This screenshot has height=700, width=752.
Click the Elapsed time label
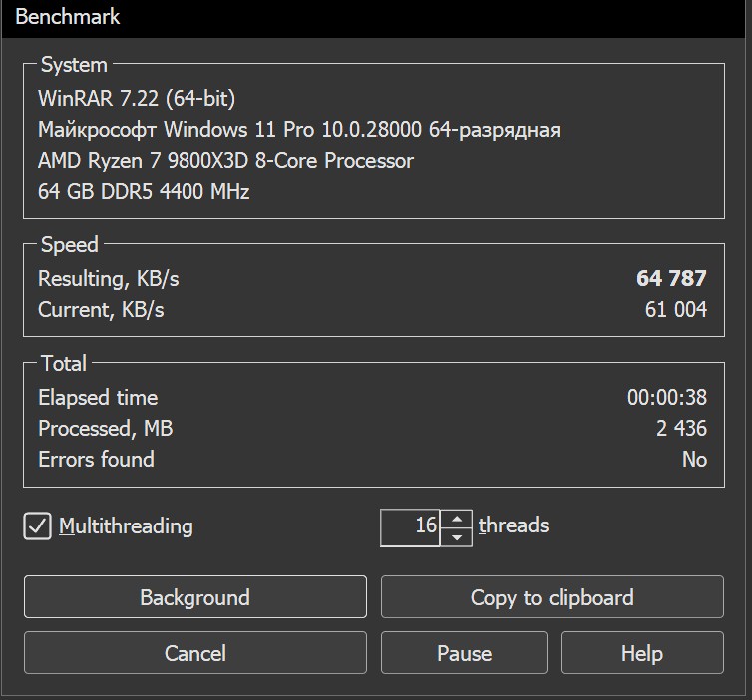(98, 398)
